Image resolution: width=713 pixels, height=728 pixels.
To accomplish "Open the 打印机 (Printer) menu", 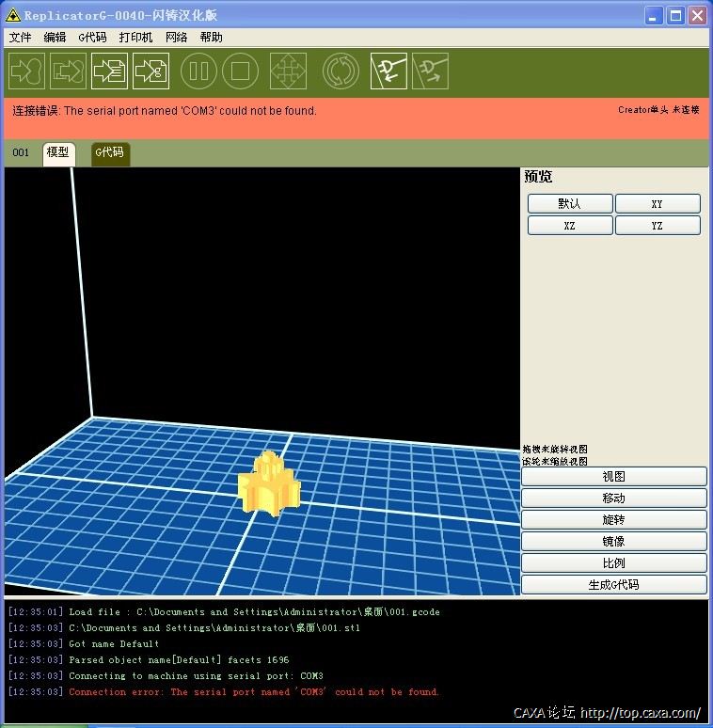I will click(x=135, y=37).
